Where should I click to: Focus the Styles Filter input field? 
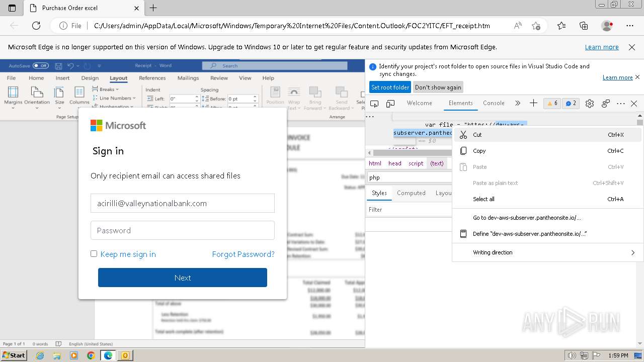409,210
